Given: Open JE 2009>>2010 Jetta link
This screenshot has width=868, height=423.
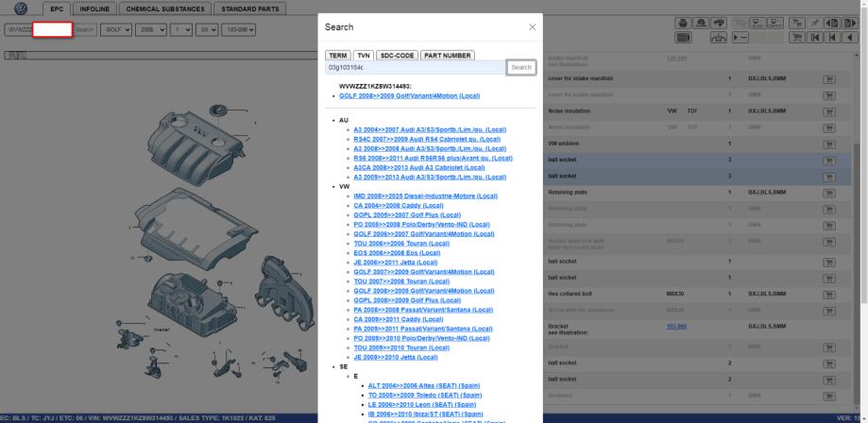Looking at the screenshot, I should (395, 357).
